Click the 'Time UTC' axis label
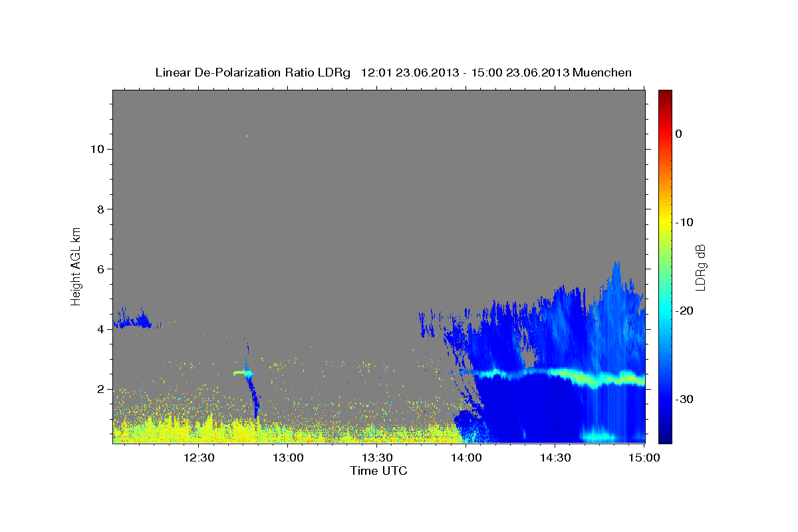Screen dimensions: 798x532 pos(378,471)
